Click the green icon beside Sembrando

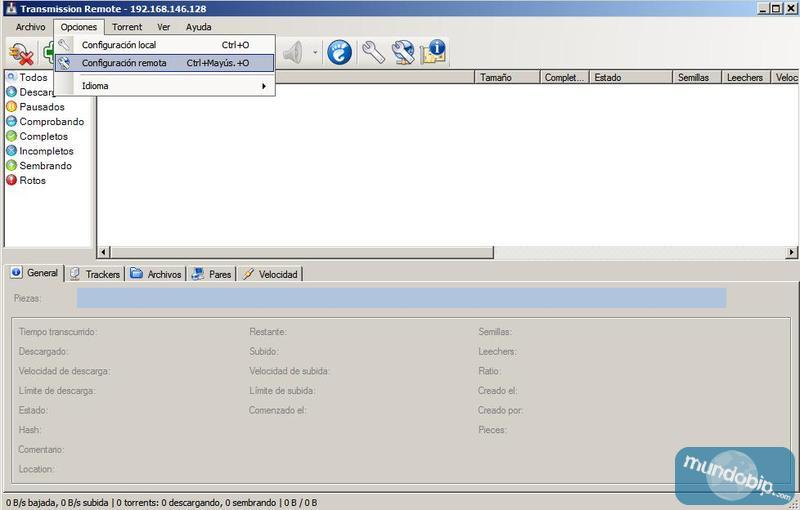point(11,166)
